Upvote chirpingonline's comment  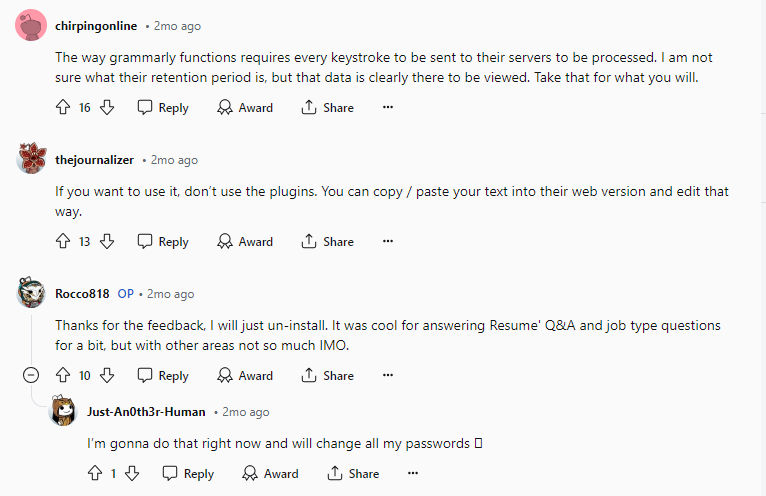[63, 108]
